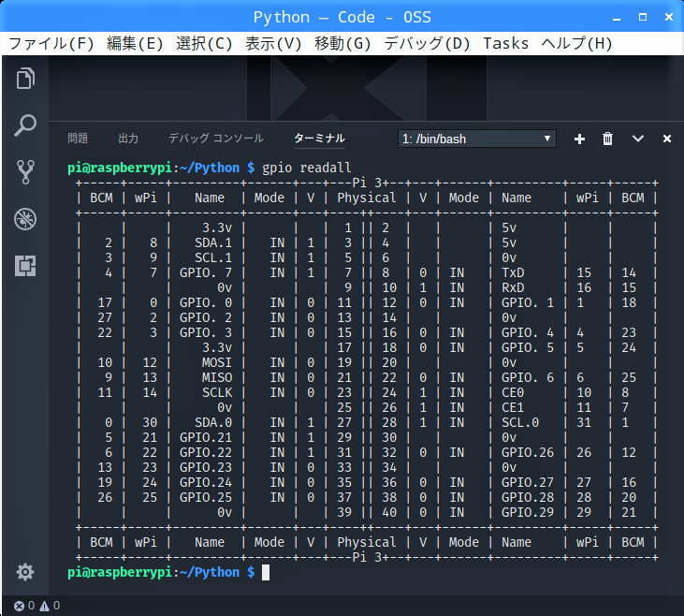The height and width of the screenshot is (616, 684).
Task: Close the terminal panel with X
Action: tap(667, 139)
